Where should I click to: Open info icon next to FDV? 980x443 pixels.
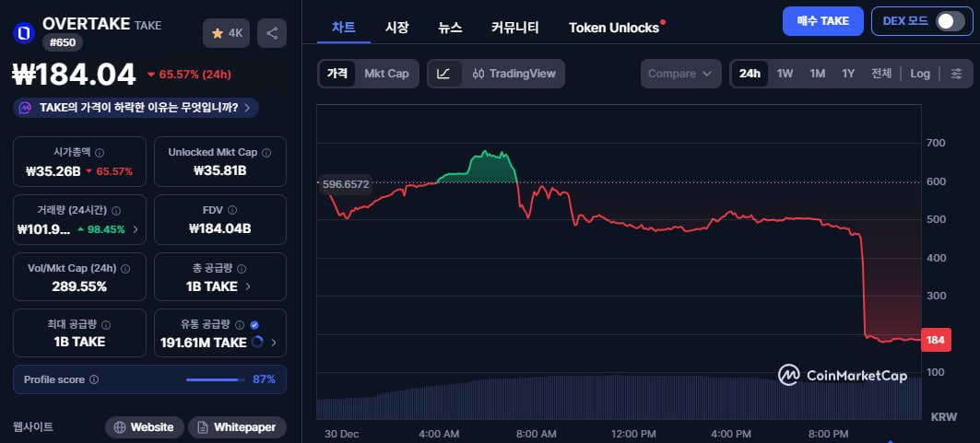(x=232, y=210)
